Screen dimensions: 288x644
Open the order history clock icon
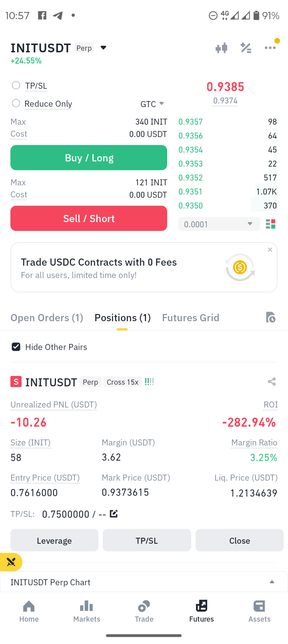point(270,317)
